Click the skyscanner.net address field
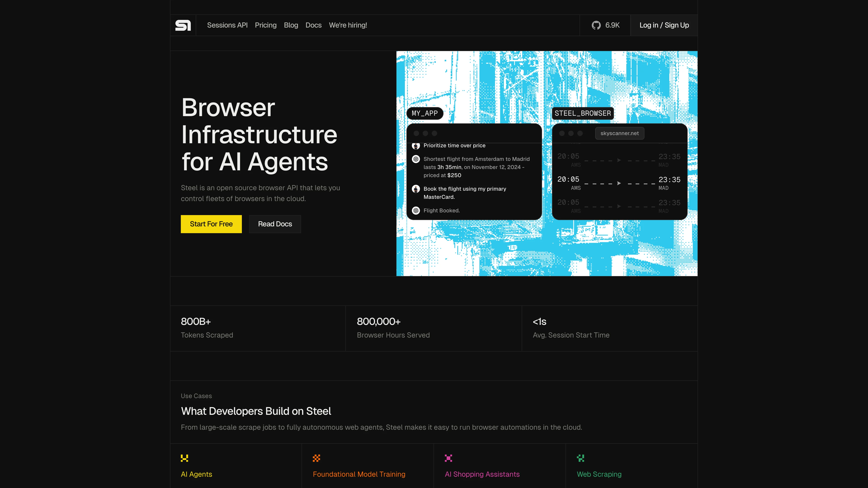Viewport: 868px width, 488px height. (619, 133)
